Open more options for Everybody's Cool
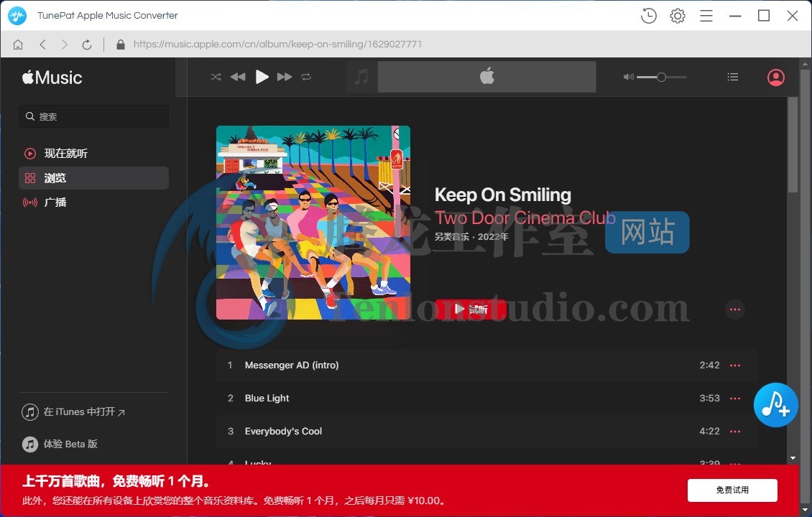812x517 pixels. [735, 432]
